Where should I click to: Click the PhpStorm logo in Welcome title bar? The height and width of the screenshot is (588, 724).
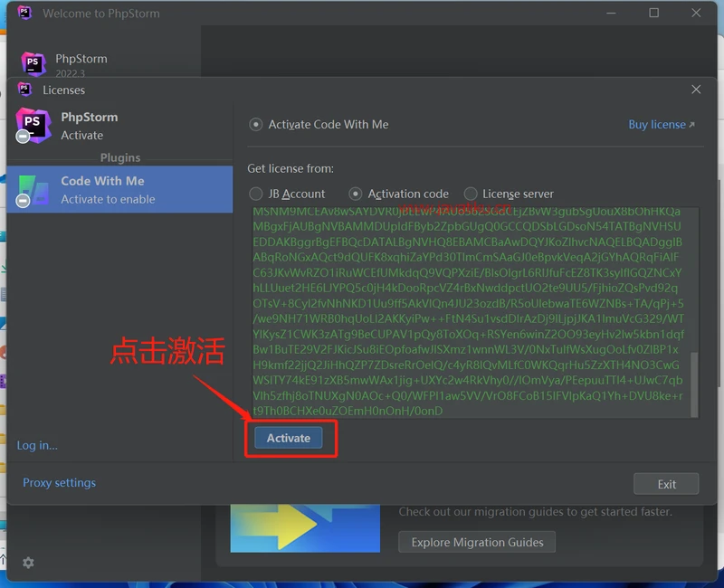25,14
